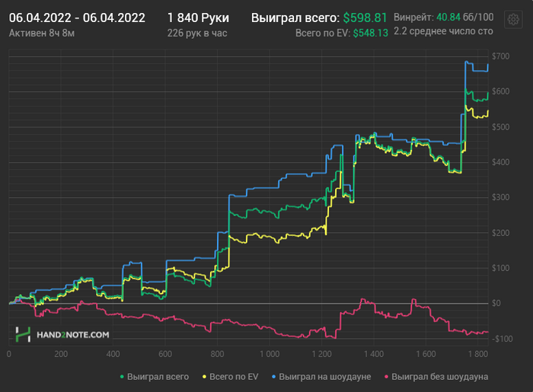Click the $500 y-axis label

[501, 127]
